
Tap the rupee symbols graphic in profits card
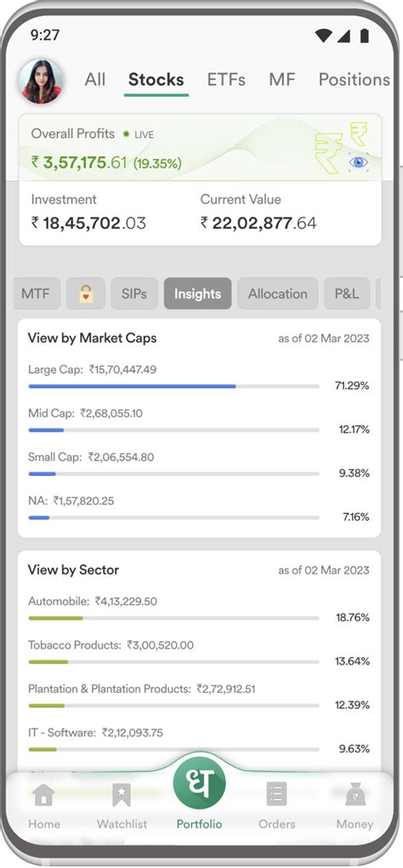[x=340, y=147]
